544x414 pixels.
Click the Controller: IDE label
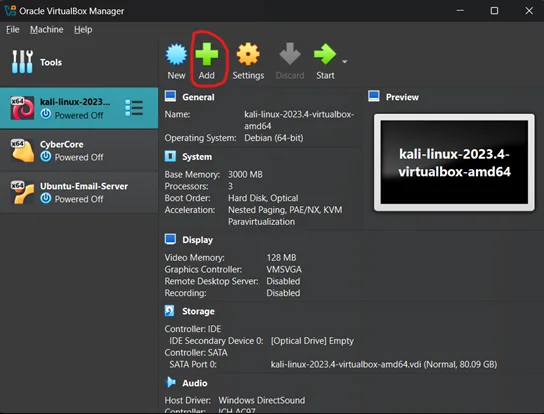[x=193, y=329]
